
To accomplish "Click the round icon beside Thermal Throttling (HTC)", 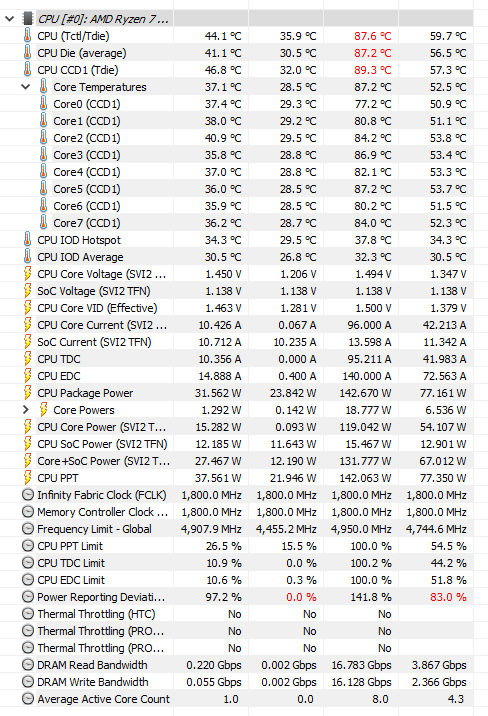I will pyautogui.click(x=28, y=614).
